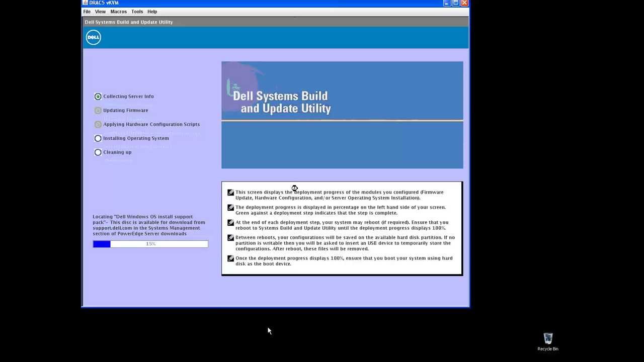Select the Collecting Server Info step indicator
Image resolution: width=644 pixels, height=362 pixels.
pos(98,97)
